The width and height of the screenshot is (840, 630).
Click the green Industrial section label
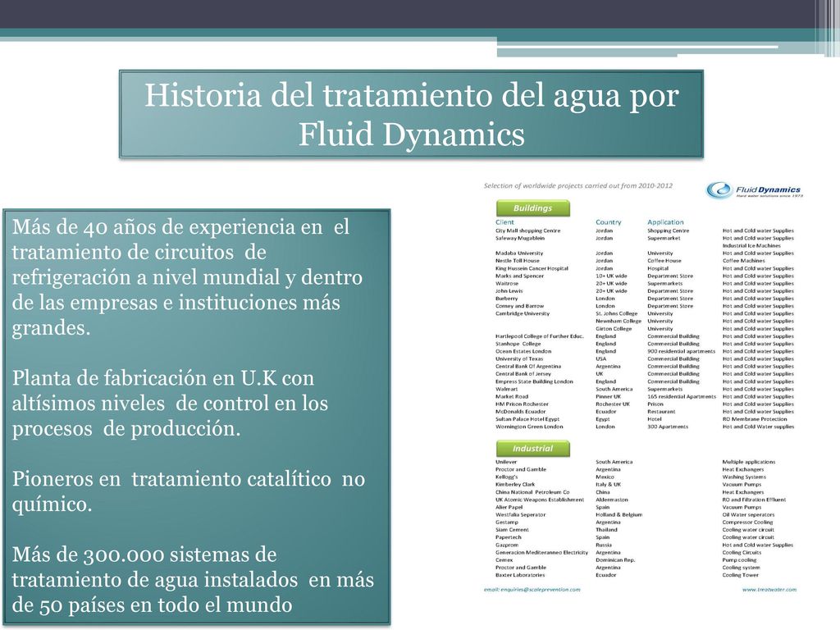coord(532,449)
